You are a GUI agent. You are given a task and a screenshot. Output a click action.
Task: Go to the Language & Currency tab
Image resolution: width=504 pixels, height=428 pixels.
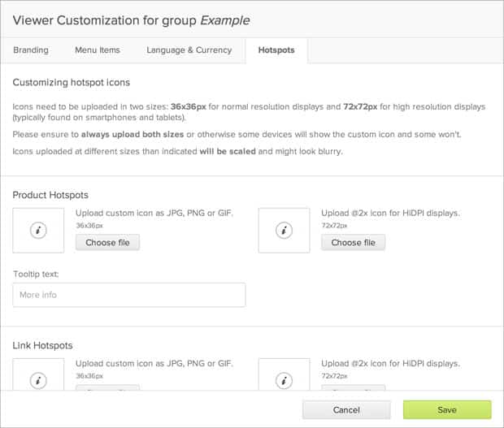point(189,50)
